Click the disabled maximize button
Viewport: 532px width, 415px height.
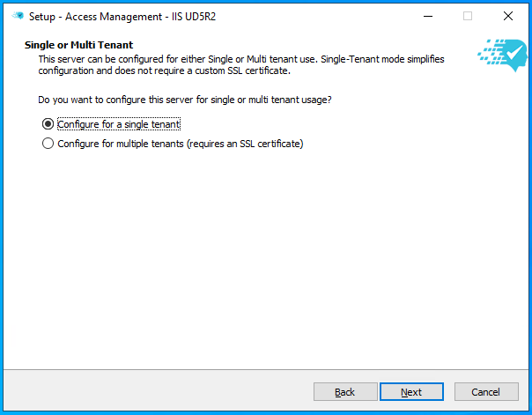pos(468,16)
